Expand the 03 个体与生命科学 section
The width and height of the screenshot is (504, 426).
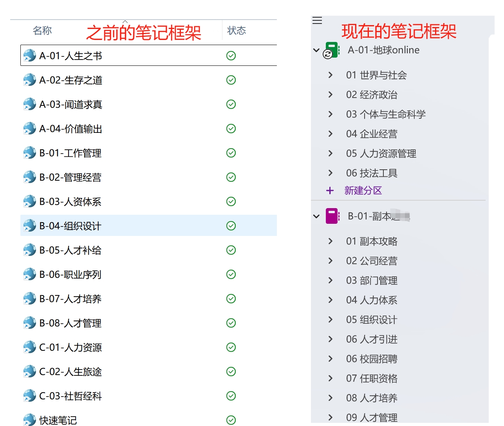(x=331, y=114)
